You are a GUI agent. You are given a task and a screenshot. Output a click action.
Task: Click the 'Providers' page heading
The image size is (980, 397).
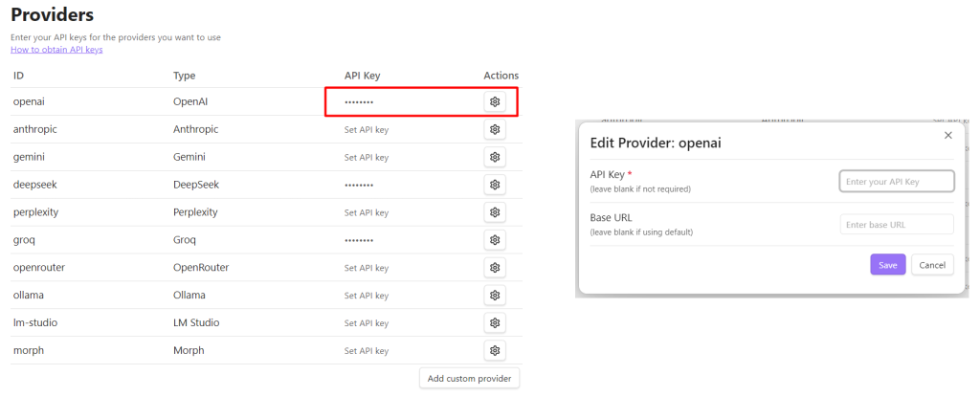point(52,13)
